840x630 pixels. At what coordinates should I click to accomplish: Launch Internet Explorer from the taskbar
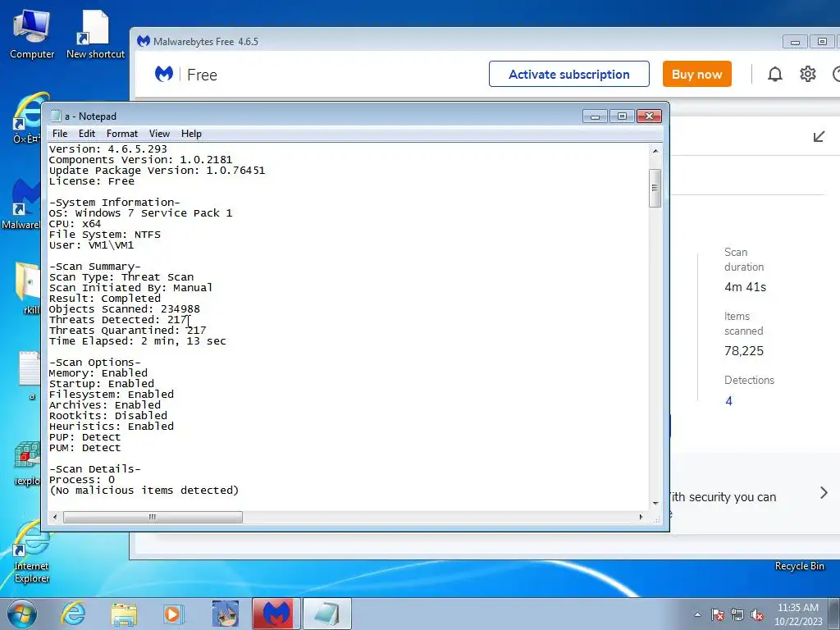point(73,614)
